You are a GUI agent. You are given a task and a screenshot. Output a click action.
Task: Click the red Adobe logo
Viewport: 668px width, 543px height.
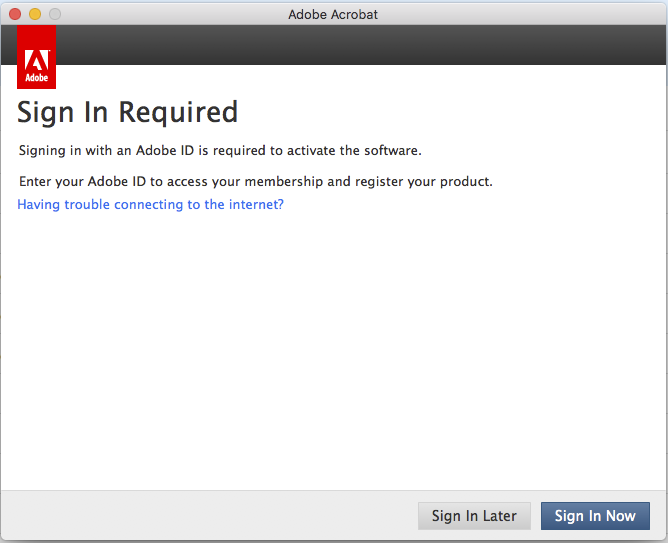(36, 57)
